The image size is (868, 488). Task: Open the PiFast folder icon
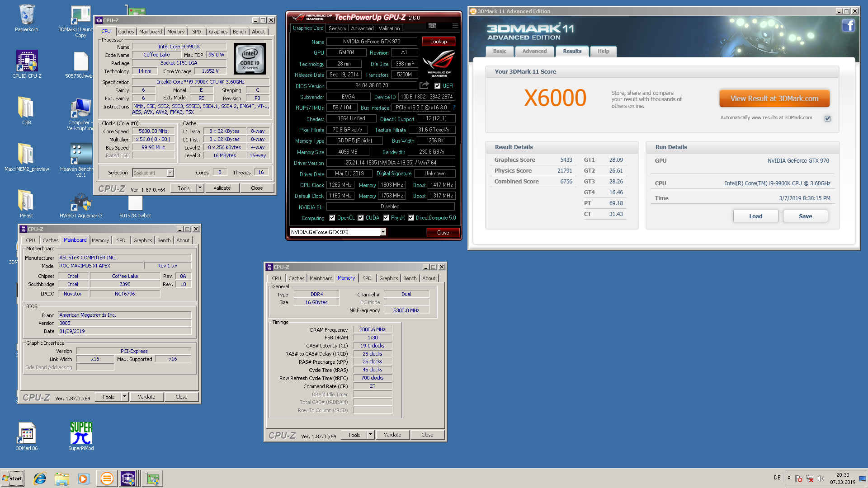click(27, 204)
